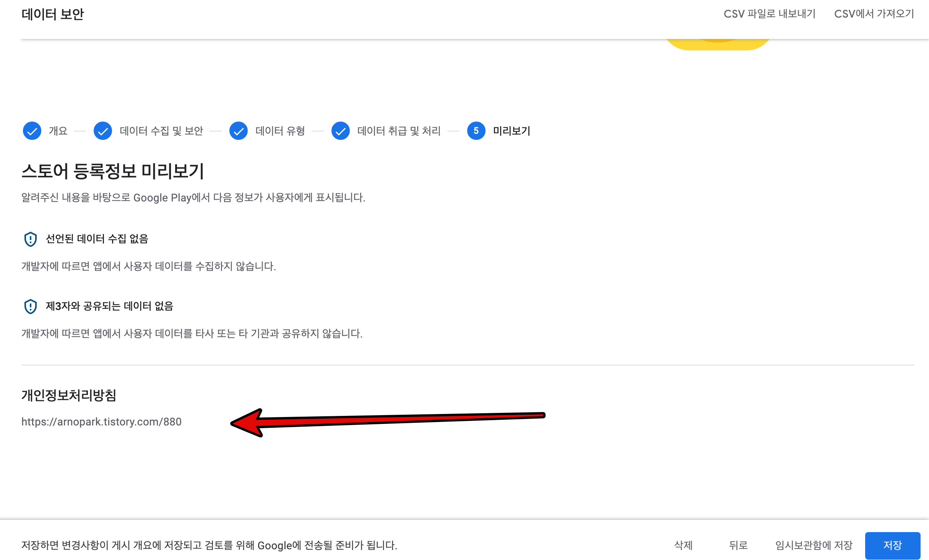Open the 데이터 취급 및 처리 step
929x560 pixels.
point(399,131)
